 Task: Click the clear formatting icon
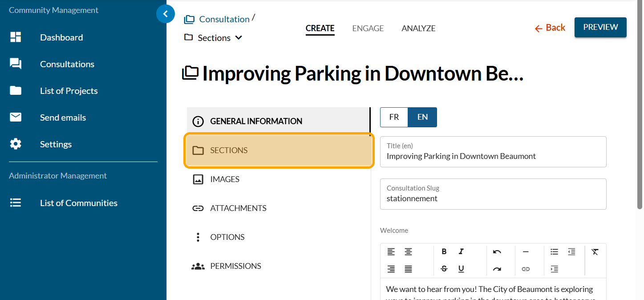tap(595, 252)
